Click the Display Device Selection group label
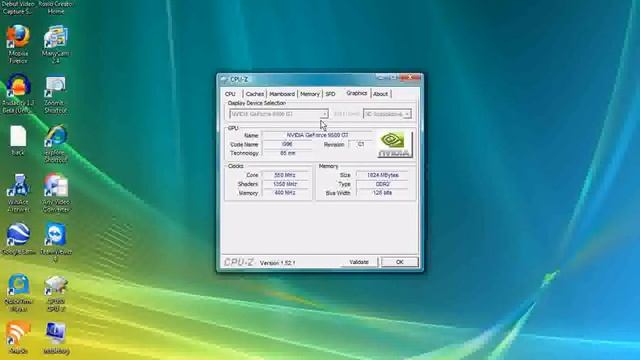 (x=257, y=103)
